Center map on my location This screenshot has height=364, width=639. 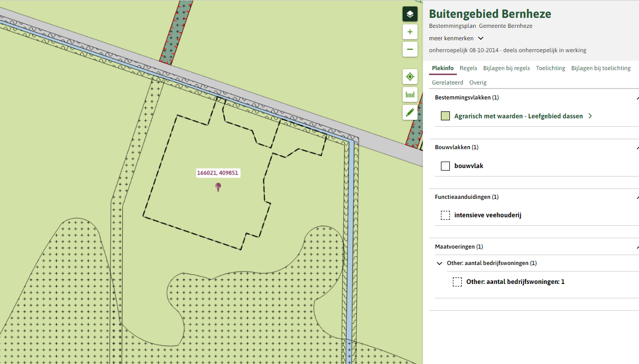point(410,77)
